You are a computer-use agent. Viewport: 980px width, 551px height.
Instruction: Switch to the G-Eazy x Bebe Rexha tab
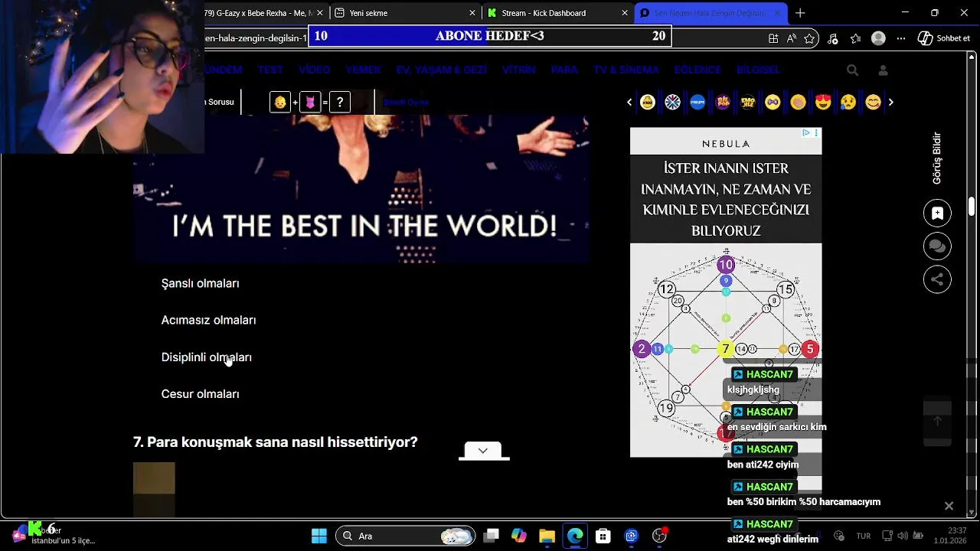(x=259, y=13)
